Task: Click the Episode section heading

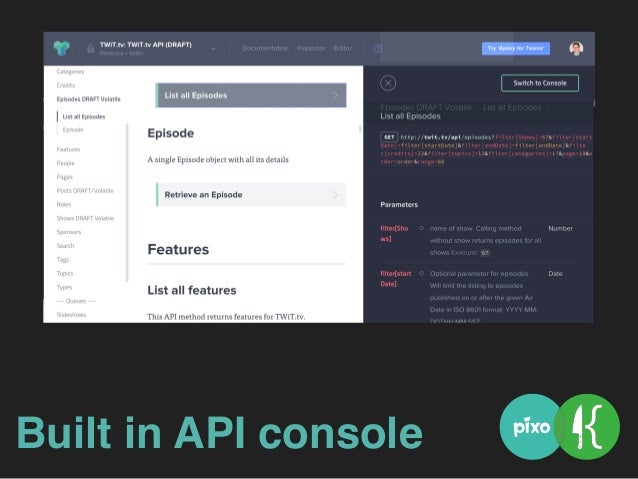Action: (171, 133)
